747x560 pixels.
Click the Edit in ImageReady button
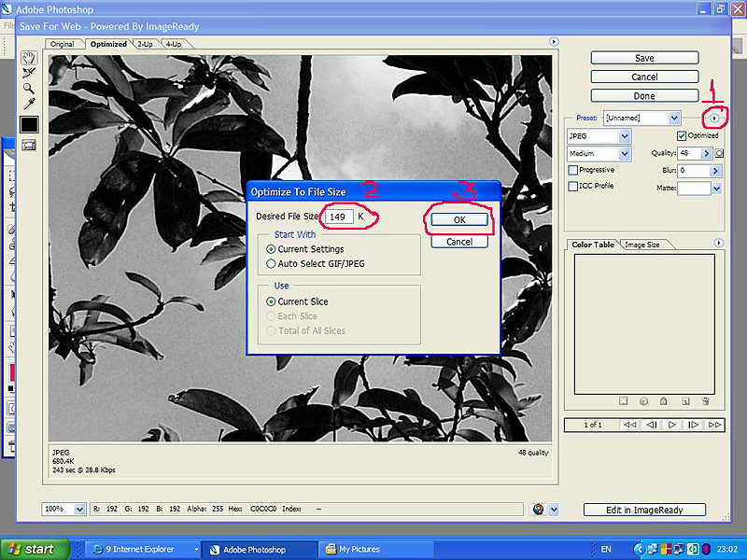644,510
